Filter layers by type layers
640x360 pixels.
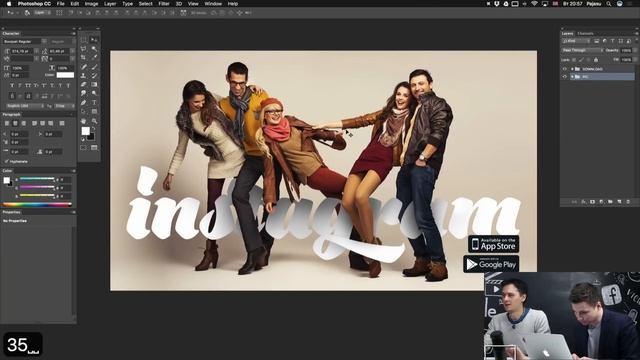pos(613,41)
